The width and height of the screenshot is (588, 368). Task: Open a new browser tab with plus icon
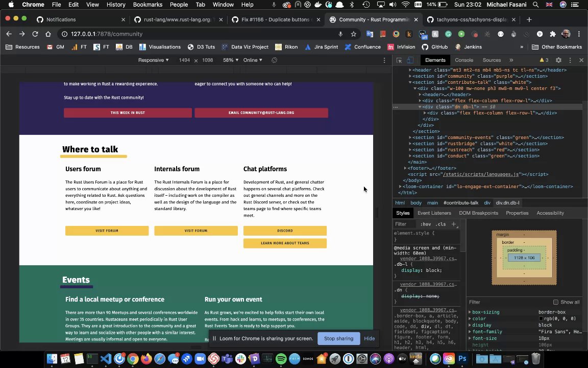[529, 19]
